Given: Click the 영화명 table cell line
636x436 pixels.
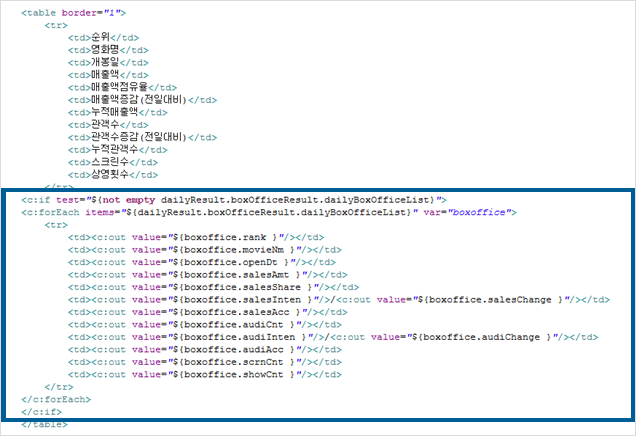Looking at the screenshot, I should click(108, 50).
